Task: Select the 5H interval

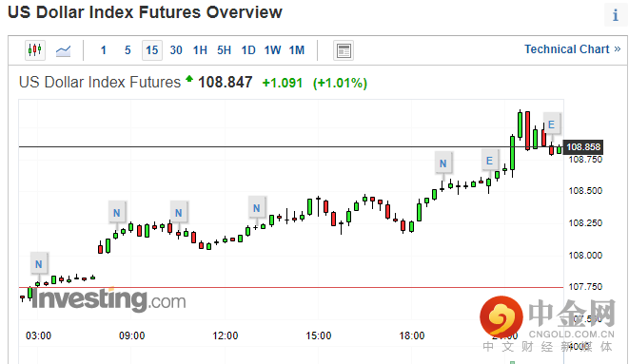Action: point(225,50)
